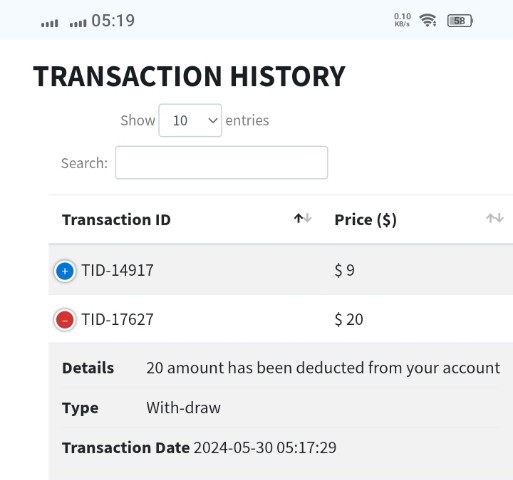Collapse TID-17627 details with the red minus icon
This screenshot has height=480, width=513.
65,320
